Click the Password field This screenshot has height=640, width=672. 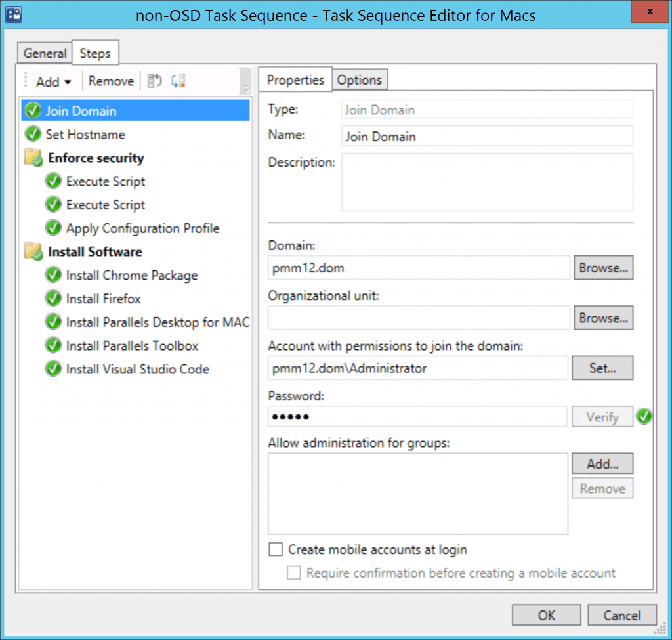(417, 416)
